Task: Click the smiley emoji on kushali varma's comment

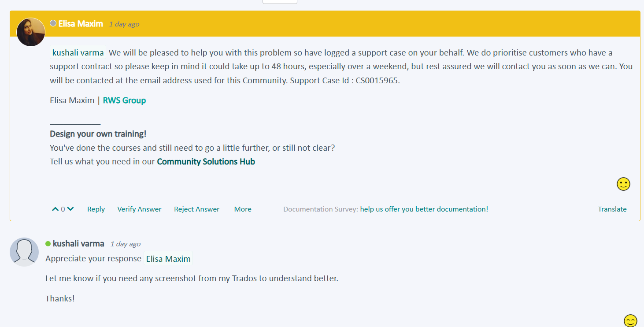Action: coord(630,321)
